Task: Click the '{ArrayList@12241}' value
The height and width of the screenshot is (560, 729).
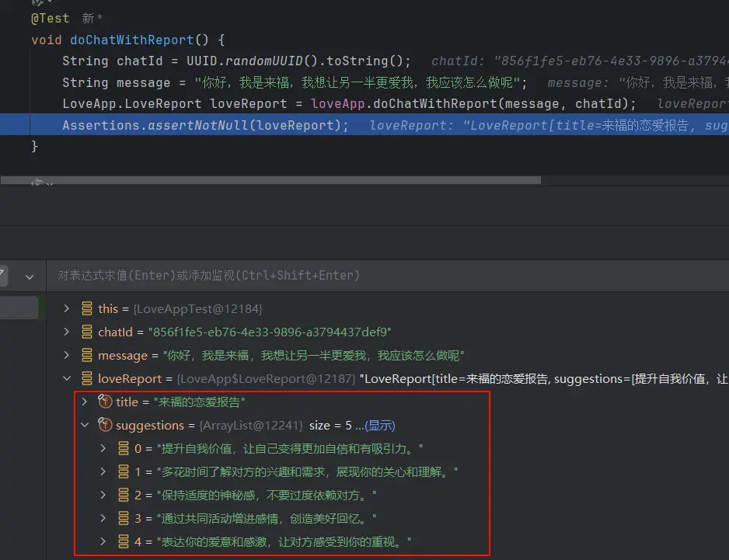Action: coord(251,425)
